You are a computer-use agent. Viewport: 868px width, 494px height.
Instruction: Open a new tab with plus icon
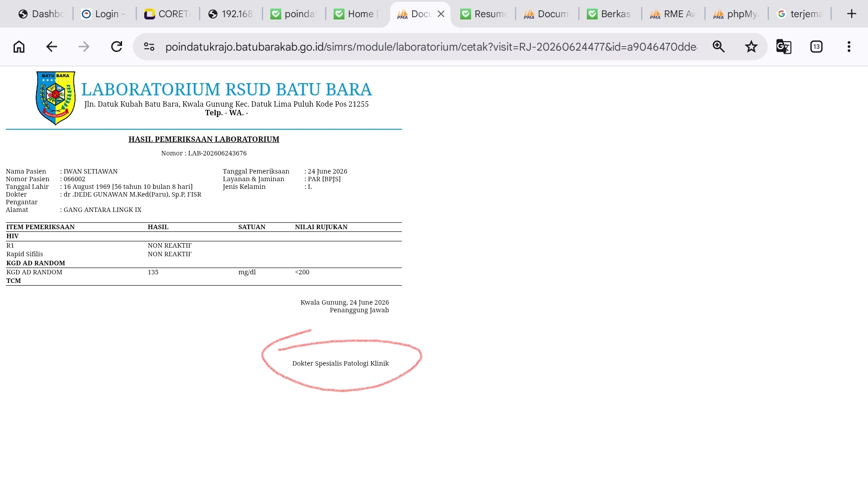point(852,14)
